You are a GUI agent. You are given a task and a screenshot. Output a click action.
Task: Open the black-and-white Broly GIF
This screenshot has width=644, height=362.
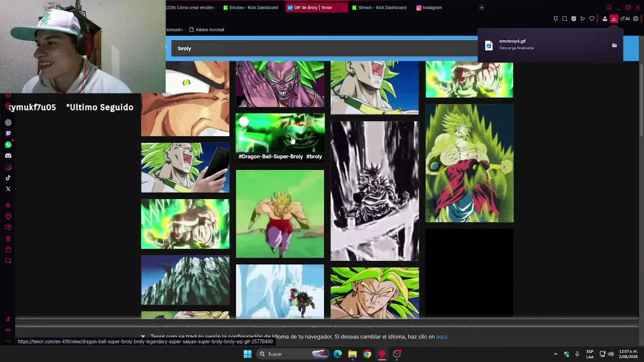tap(374, 191)
